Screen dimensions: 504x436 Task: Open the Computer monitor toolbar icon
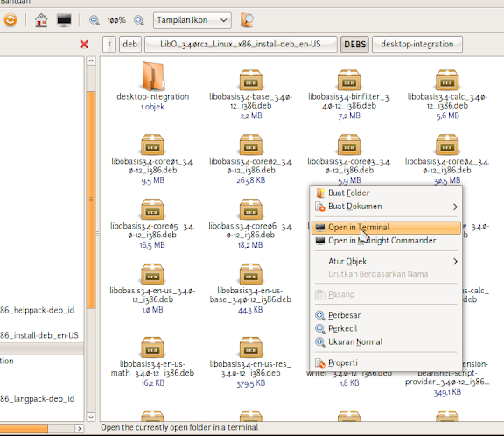pyautogui.click(x=64, y=20)
